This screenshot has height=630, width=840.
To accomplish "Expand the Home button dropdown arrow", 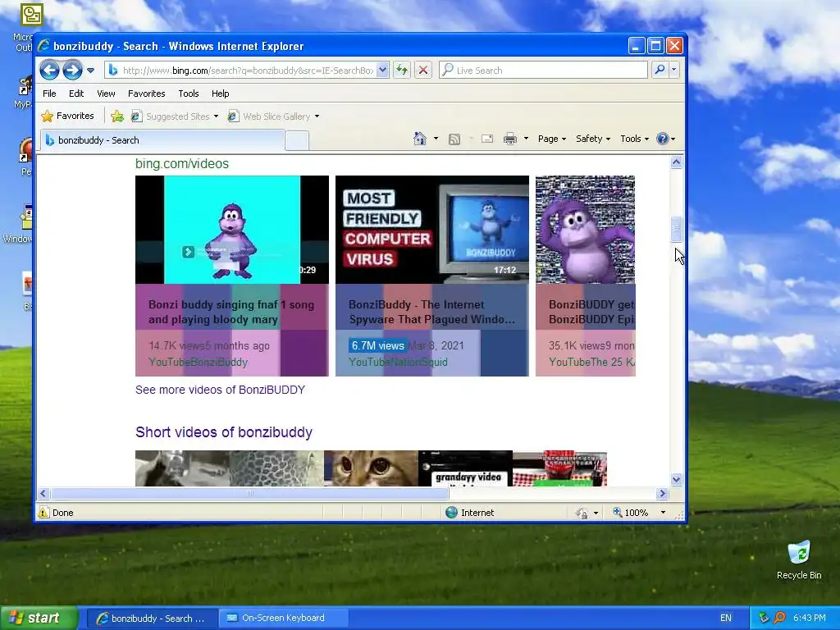I will tap(436, 139).
